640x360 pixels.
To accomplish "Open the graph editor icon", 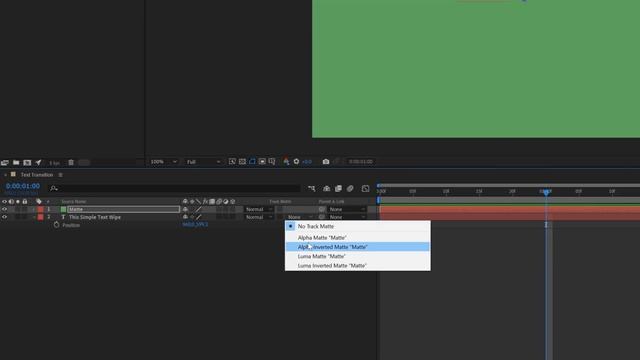I will tap(365, 188).
